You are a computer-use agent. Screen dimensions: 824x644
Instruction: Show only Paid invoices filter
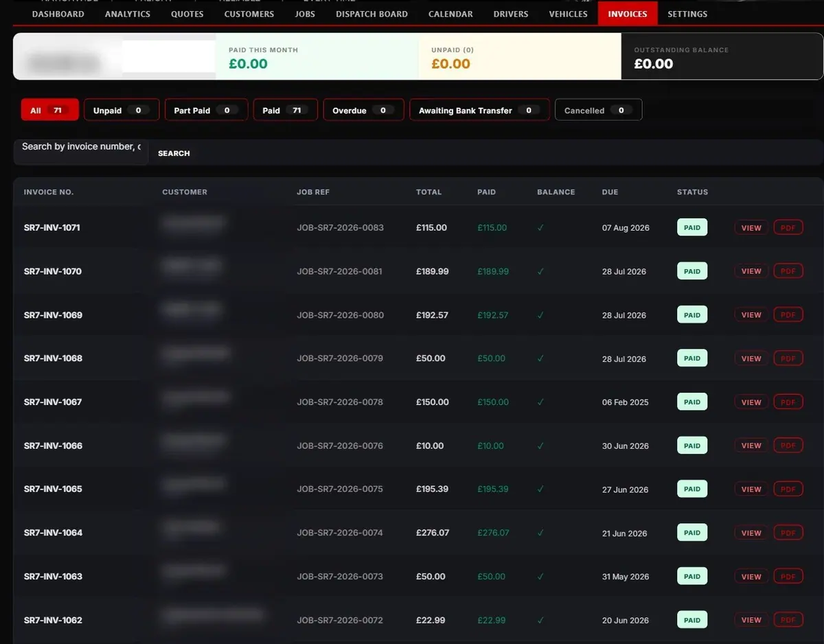click(286, 110)
